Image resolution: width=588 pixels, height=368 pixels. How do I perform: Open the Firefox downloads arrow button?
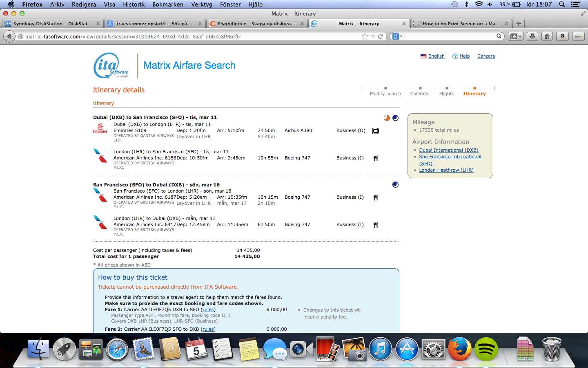pyautogui.click(x=532, y=36)
